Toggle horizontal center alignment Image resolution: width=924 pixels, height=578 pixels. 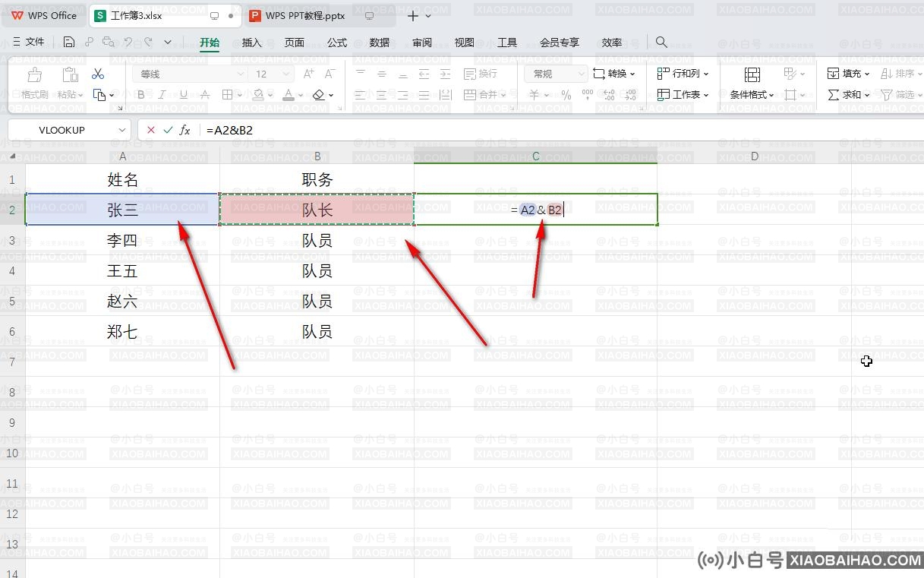pyautogui.click(x=382, y=95)
